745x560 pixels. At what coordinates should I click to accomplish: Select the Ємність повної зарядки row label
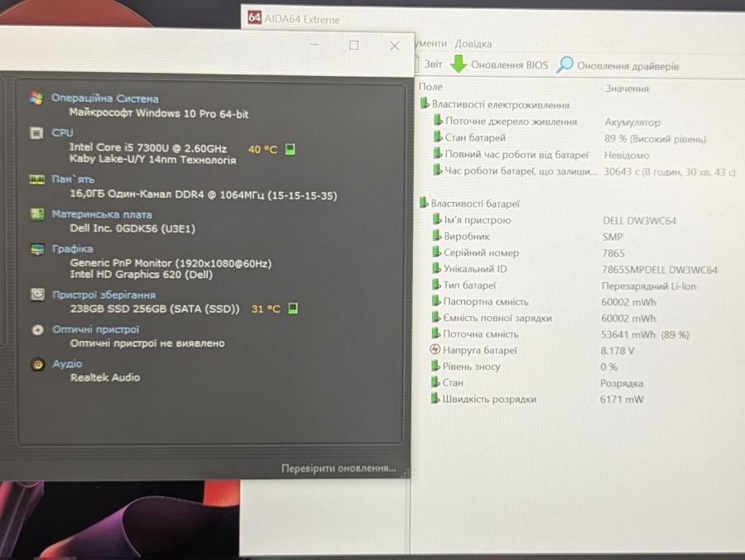(x=497, y=318)
